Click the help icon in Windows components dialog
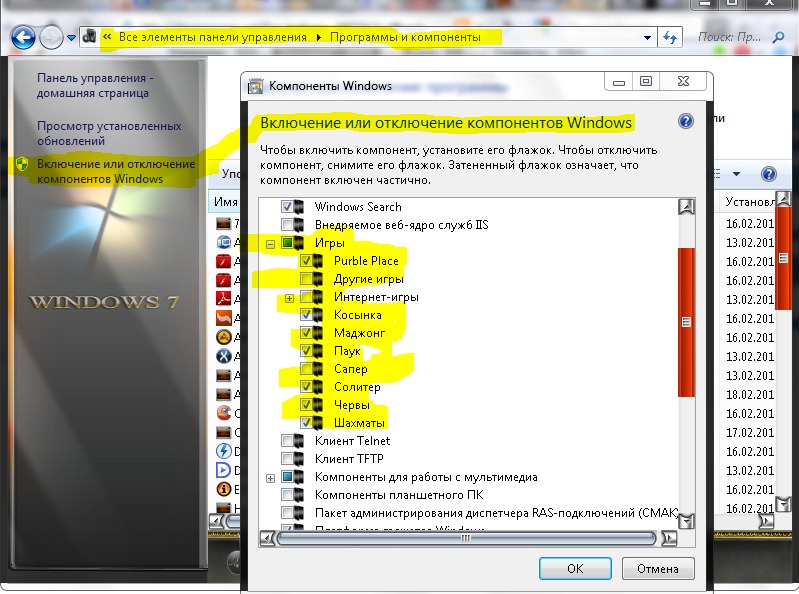 coord(686,121)
